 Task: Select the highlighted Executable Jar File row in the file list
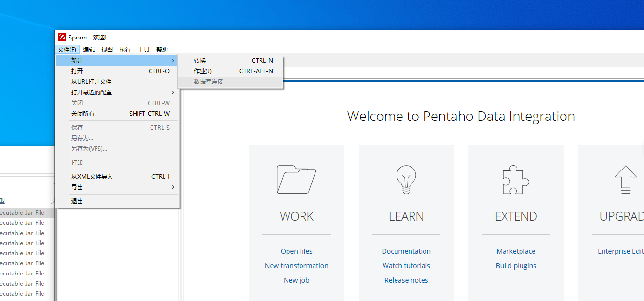pyautogui.click(x=27, y=212)
